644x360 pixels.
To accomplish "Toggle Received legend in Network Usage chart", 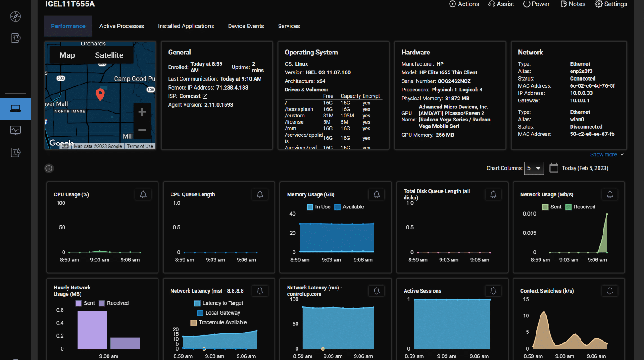I will 580,207.
